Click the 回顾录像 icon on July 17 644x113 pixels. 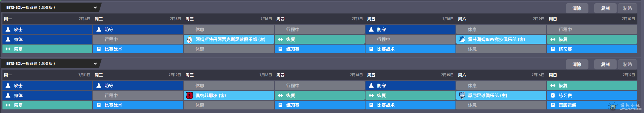coord(553,105)
